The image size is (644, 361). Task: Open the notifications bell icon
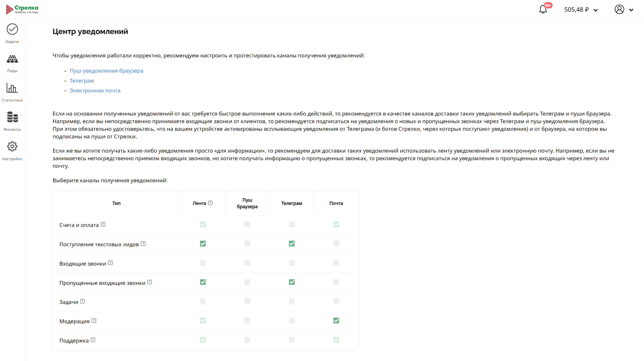pos(543,10)
